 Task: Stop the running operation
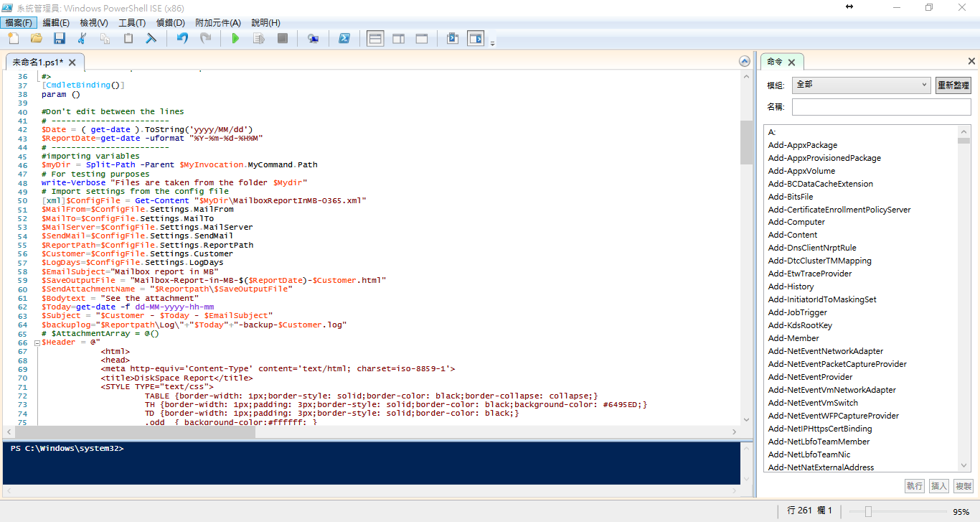click(283, 39)
